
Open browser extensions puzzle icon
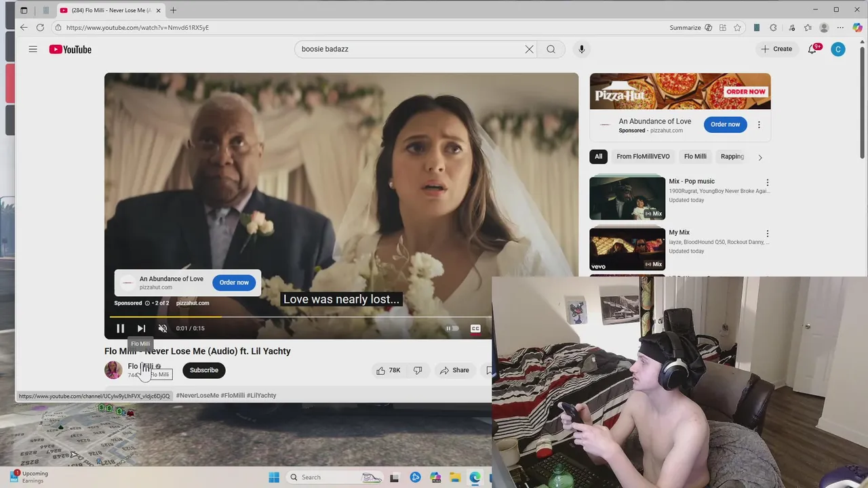pos(773,28)
